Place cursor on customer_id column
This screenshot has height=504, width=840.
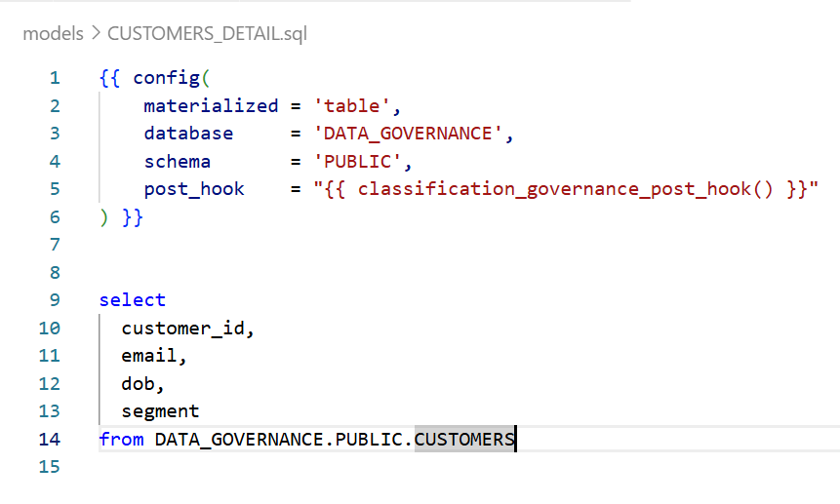pyautogui.click(x=182, y=329)
